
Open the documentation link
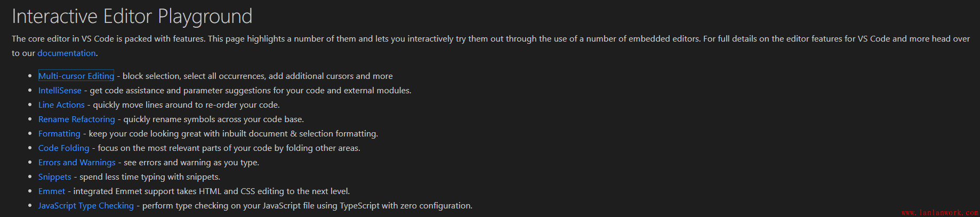pyautogui.click(x=66, y=53)
